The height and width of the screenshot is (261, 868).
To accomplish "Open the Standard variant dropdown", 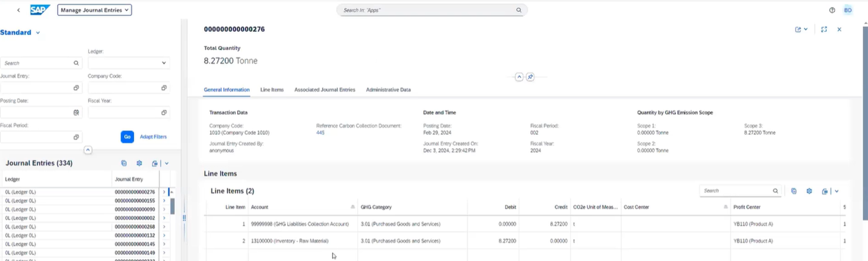I will click(38, 33).
